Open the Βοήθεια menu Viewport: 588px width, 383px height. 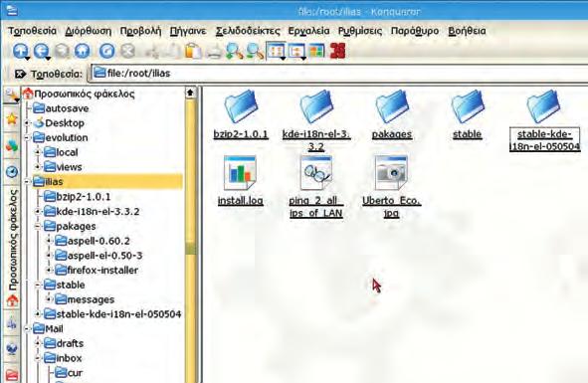pos(467,31)
